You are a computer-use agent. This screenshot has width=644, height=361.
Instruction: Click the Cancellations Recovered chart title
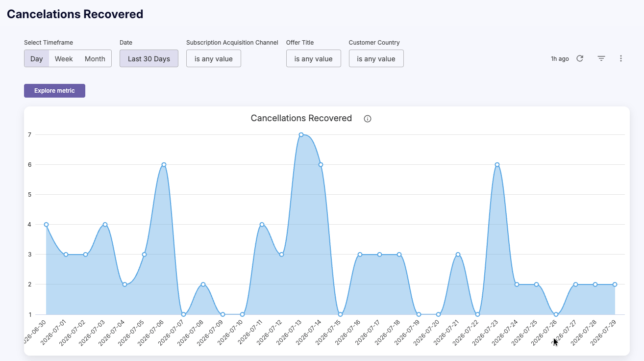click(x=301, y=118)
